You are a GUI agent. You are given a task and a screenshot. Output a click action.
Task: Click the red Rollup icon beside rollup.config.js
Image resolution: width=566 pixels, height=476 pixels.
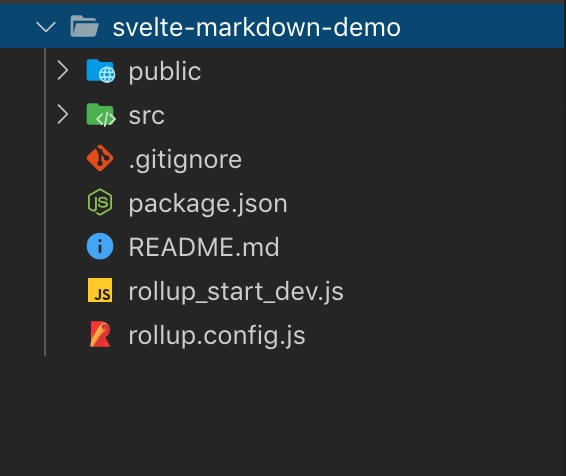(100, 334)
